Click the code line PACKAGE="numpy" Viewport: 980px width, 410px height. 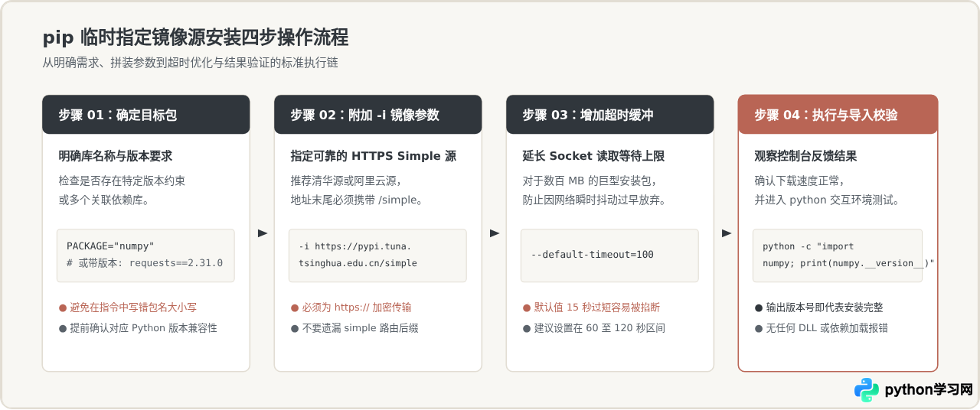coord(110,246)
